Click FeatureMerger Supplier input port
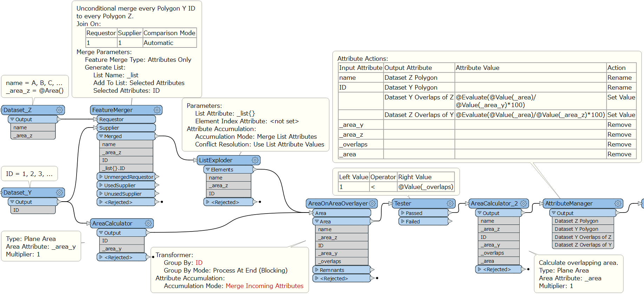Screen dimensions: 644x294 [x=126, y=128]
